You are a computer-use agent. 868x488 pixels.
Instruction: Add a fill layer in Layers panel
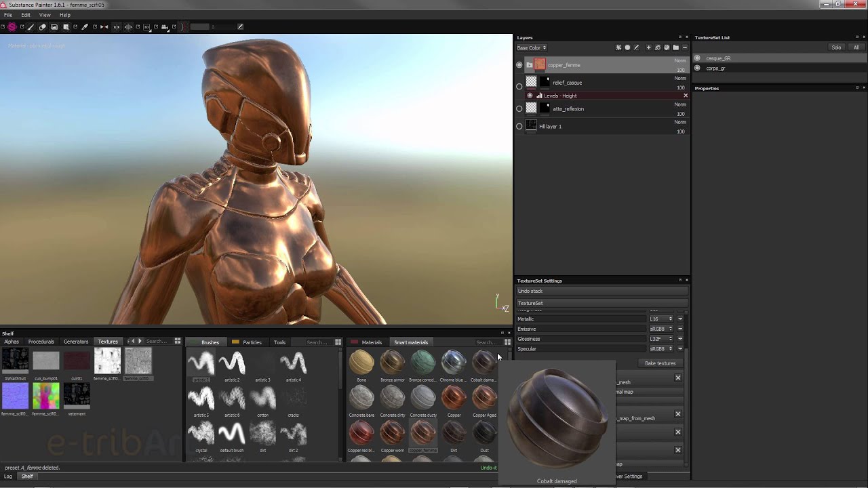(x=658, y=47)
